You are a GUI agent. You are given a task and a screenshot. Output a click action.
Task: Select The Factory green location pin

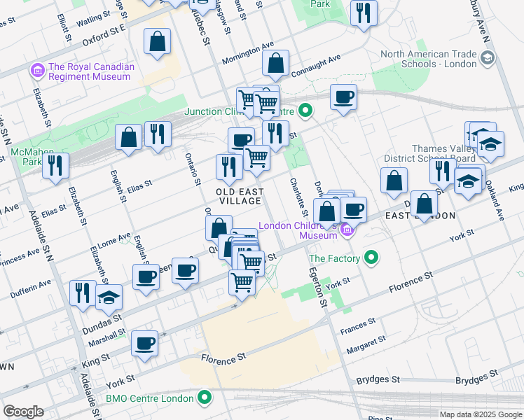pos(371,258)
